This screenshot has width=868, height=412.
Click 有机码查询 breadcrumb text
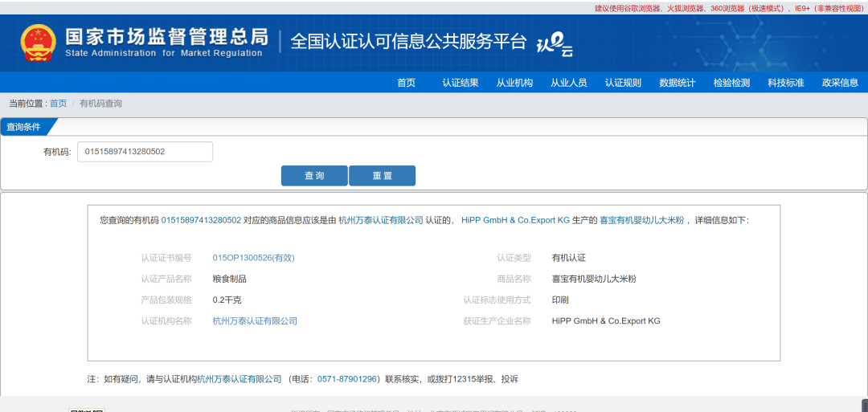pos(100,104)
